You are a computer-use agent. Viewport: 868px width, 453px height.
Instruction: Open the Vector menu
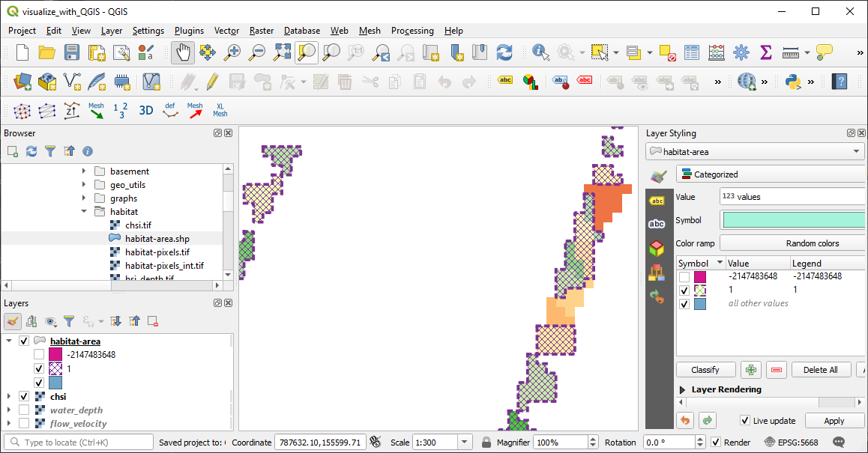(226, 31)
